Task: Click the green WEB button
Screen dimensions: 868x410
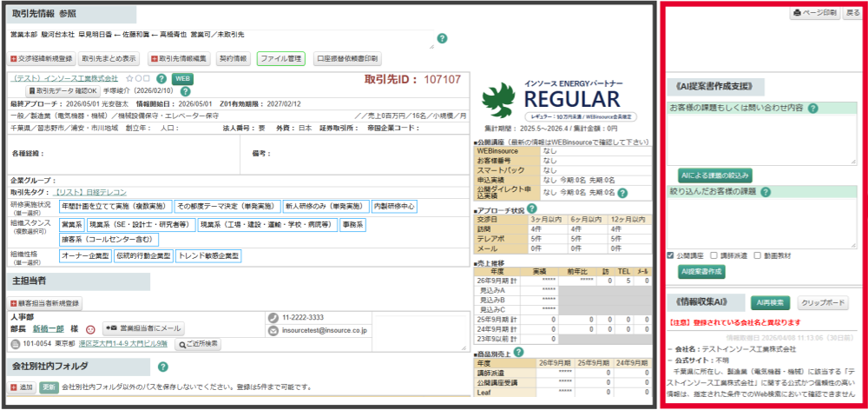Action: (182, 79)
